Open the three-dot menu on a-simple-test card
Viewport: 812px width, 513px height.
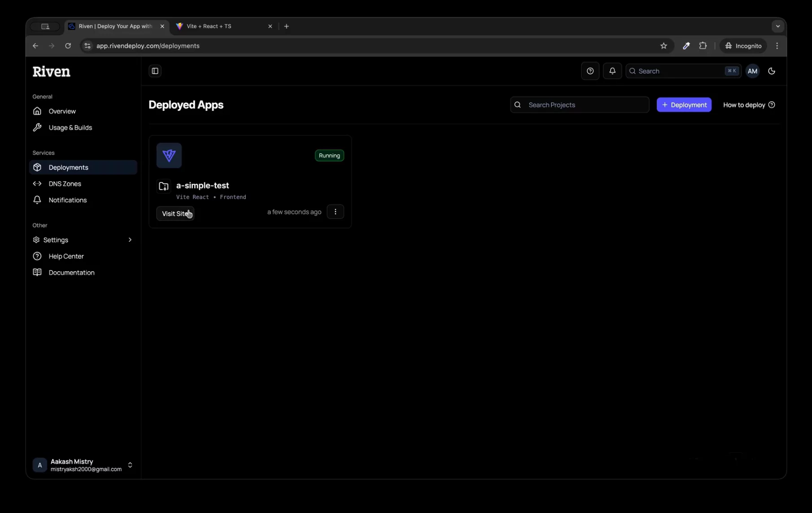(336, 212)
